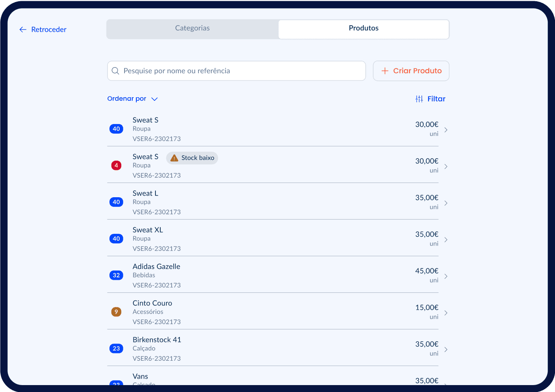Click the orange stock badge showing 9
The width and height of the screenshot is (555, 392).
[116, 312]
